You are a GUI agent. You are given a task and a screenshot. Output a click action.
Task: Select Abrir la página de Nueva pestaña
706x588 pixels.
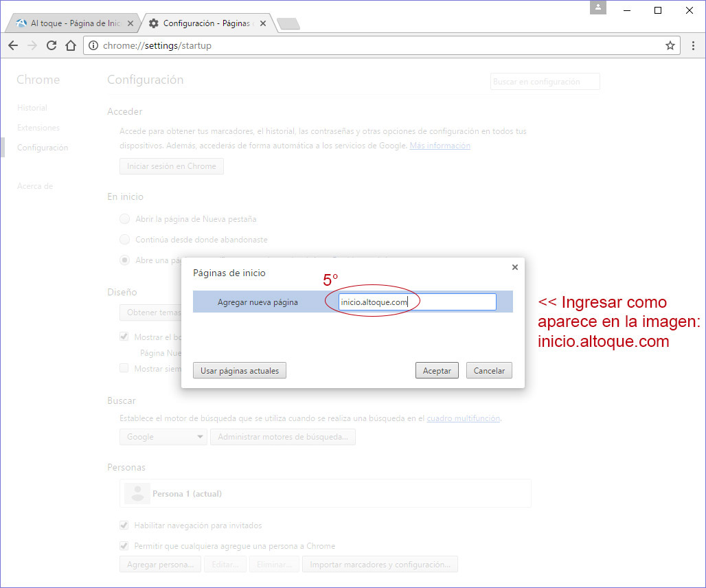125,219
